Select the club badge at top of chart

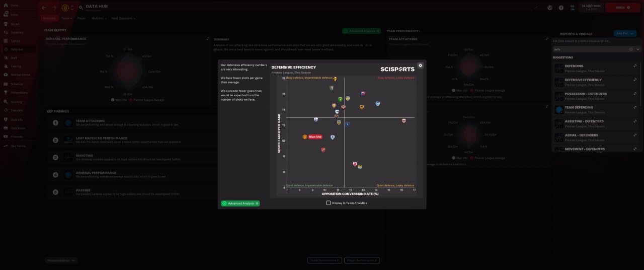tap(335, 79)
